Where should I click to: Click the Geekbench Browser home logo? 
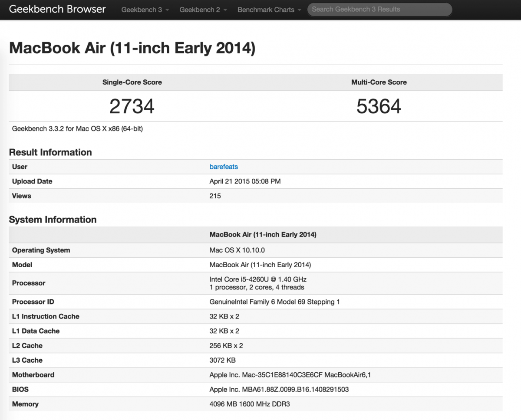point(57,9)
